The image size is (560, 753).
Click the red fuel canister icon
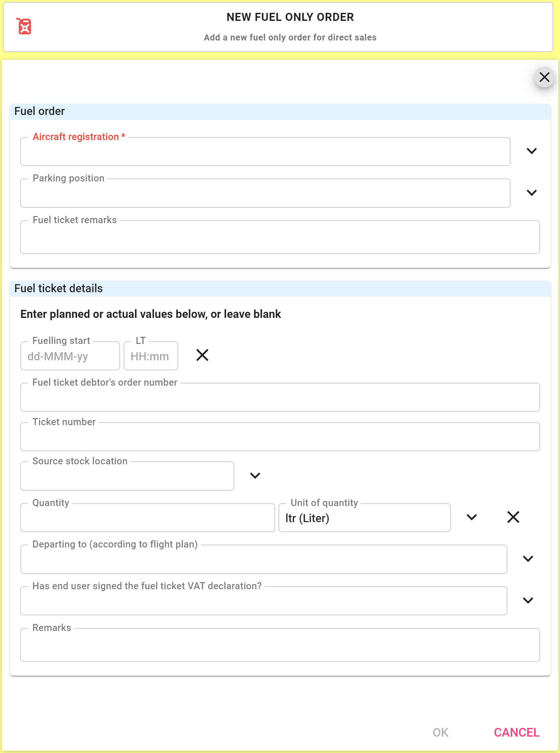[24, 26]
